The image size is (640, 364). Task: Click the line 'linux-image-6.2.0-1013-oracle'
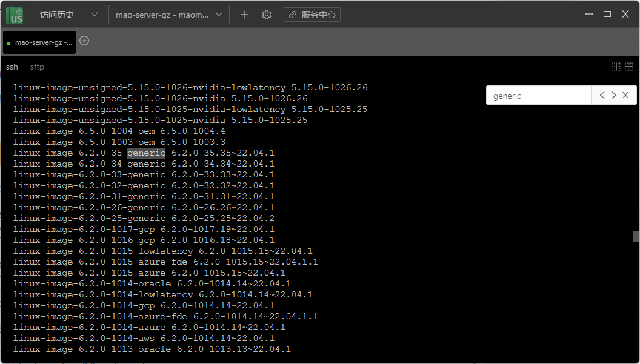[x=152, y=349]
